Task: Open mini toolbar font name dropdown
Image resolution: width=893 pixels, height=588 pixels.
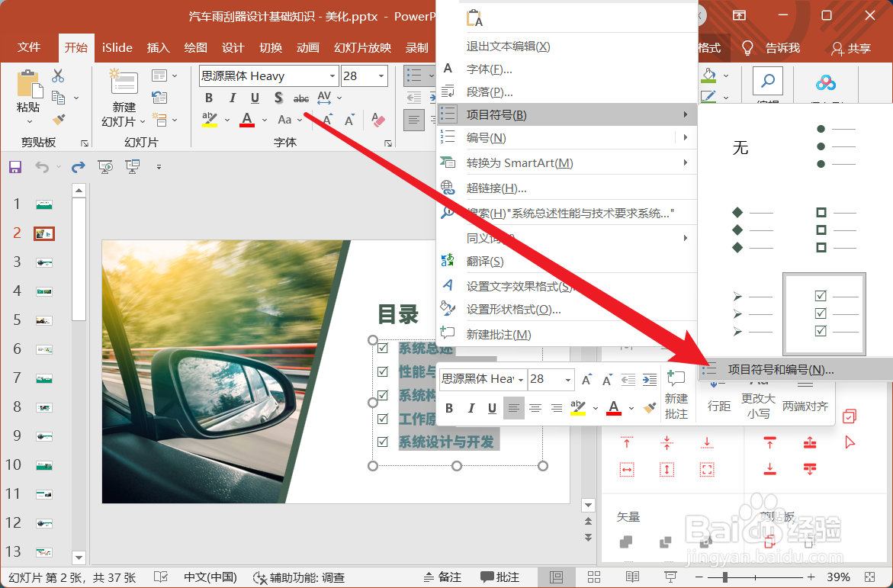Action: tap(521, 380)
